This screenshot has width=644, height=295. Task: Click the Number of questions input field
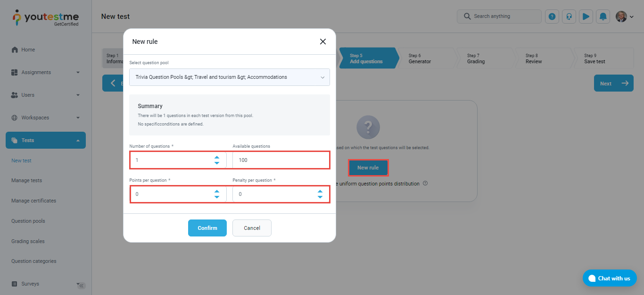pyautogui.click(x=178, y=160)
